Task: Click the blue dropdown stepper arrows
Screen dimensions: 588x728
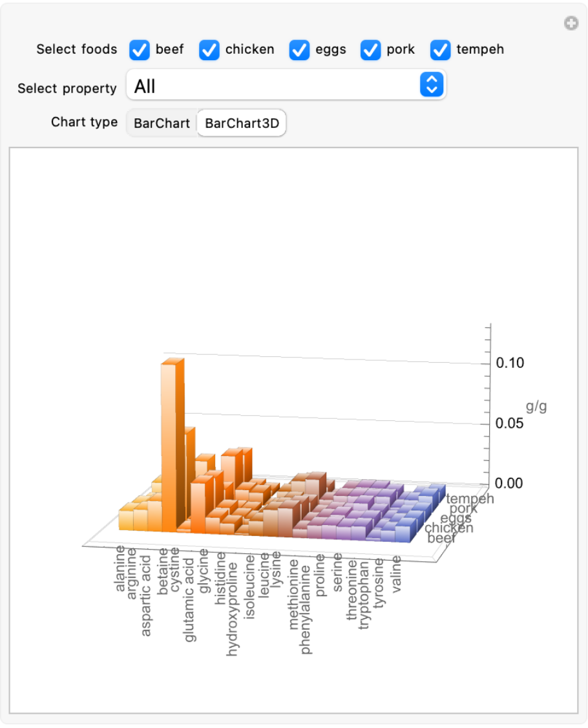Action: coord(432,85)
